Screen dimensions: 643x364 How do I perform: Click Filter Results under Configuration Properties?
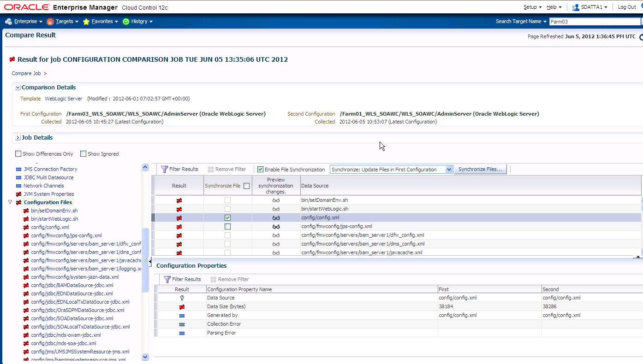182,279
